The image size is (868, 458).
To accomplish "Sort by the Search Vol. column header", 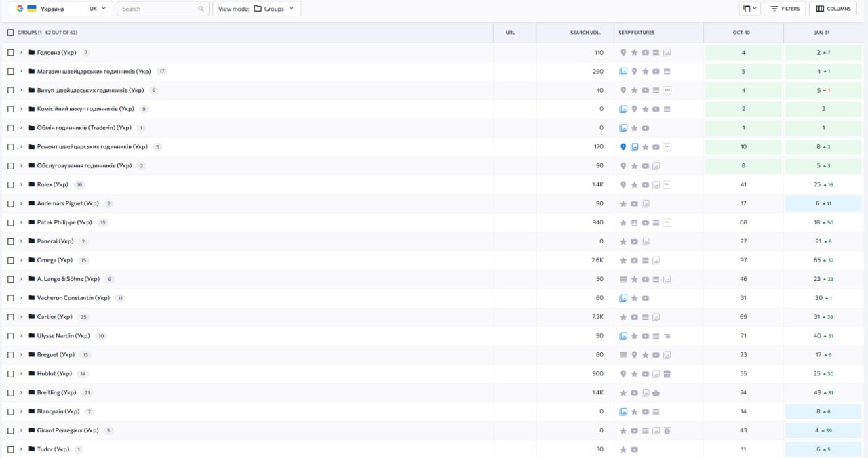I will tap(585, 33).
